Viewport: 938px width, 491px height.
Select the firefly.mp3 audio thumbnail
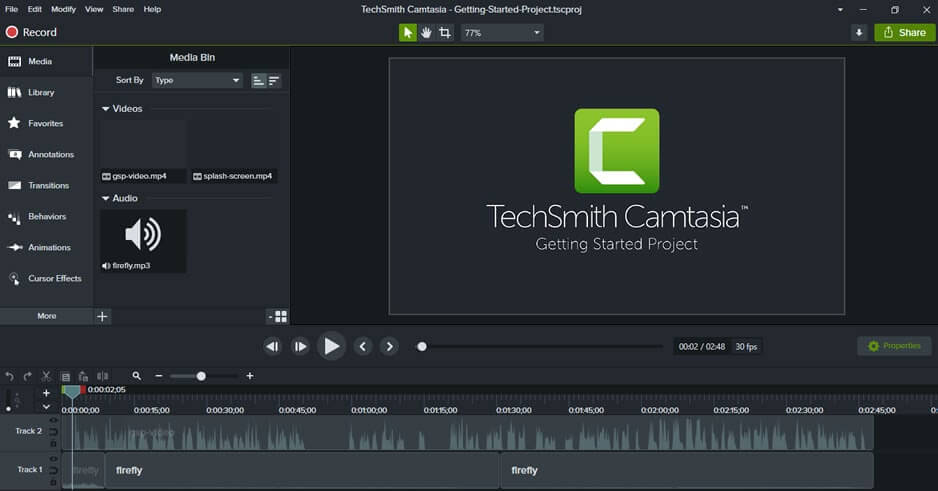point(143,241)
